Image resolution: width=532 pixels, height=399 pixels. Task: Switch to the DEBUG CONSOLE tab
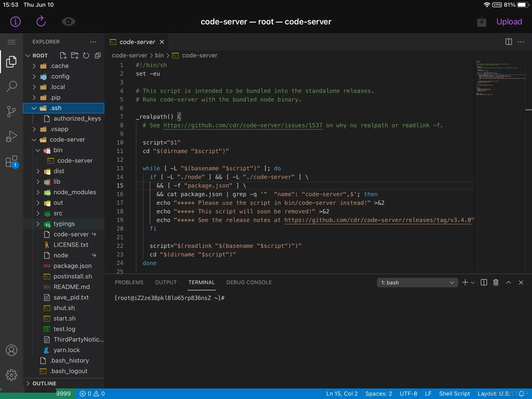coord(249,282)
